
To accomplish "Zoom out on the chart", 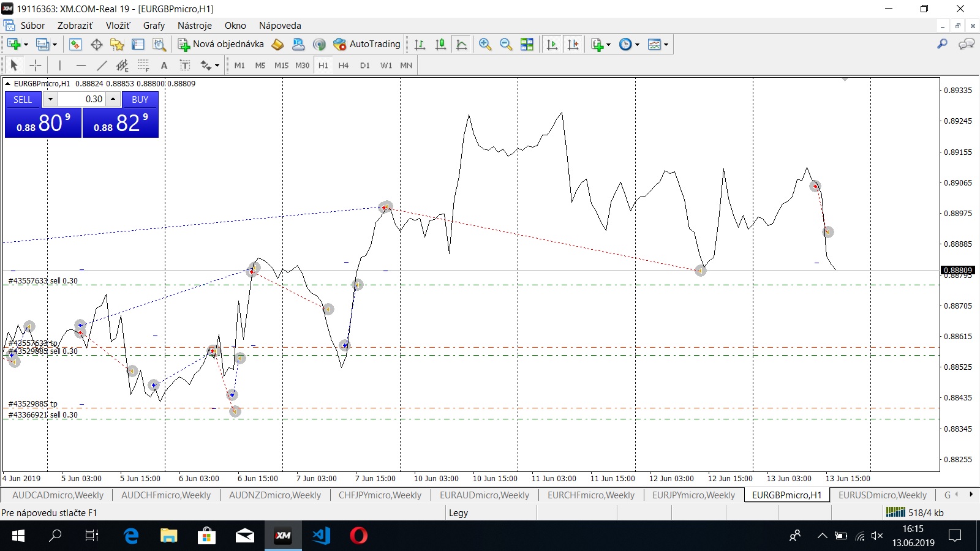I will tap(506, 44).
